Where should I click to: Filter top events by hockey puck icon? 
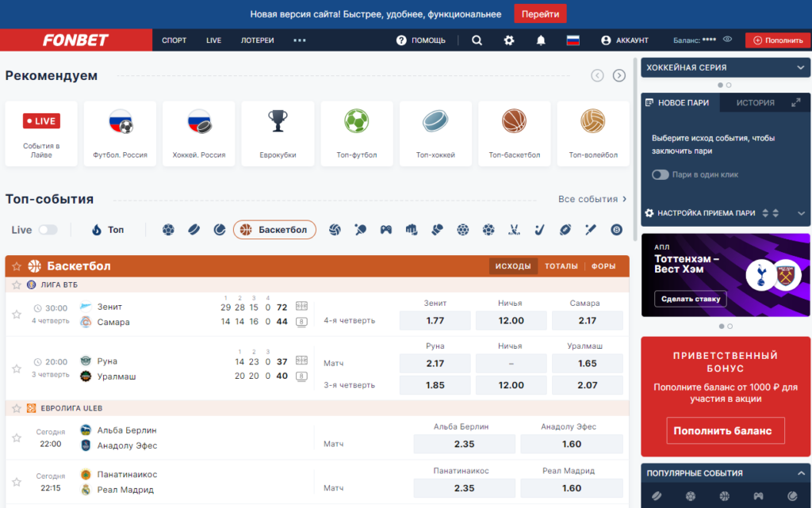click(194, 230)
